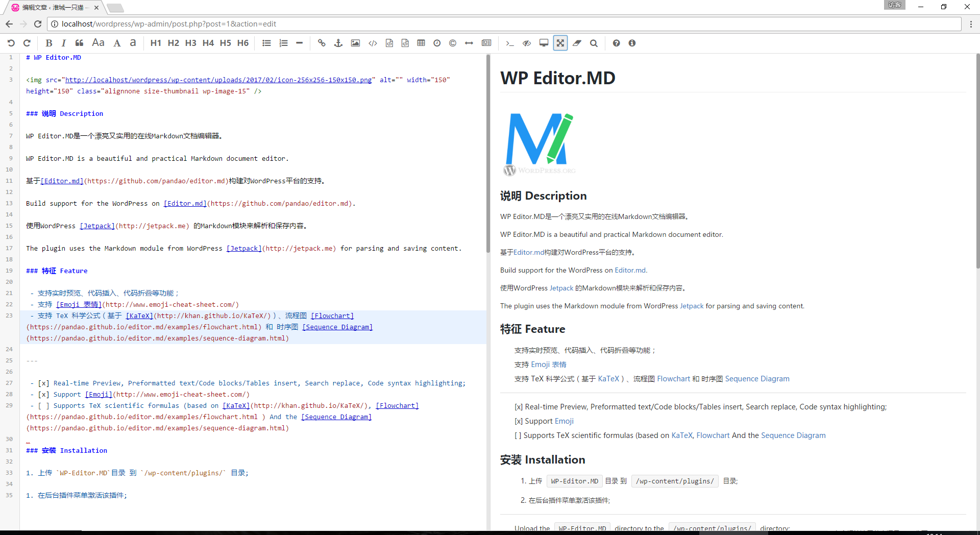Toggle the live preview pane off
The image size is (980, 535).
pos(527,43)
